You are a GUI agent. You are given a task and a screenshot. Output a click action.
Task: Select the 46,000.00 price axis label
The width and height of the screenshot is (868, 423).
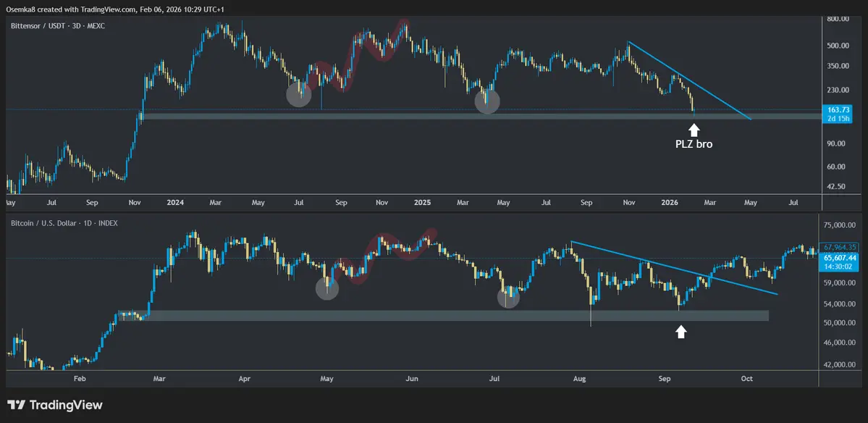click(841, 343)
